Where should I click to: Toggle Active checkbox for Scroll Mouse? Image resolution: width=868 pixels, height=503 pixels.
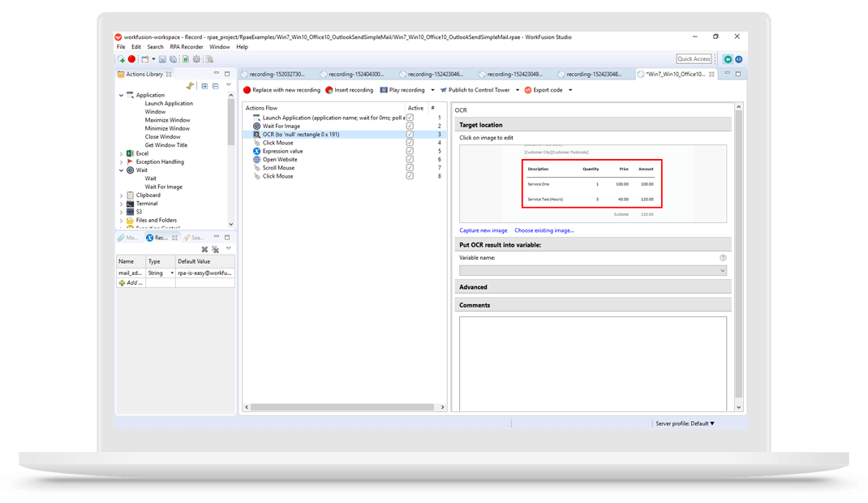410,167
